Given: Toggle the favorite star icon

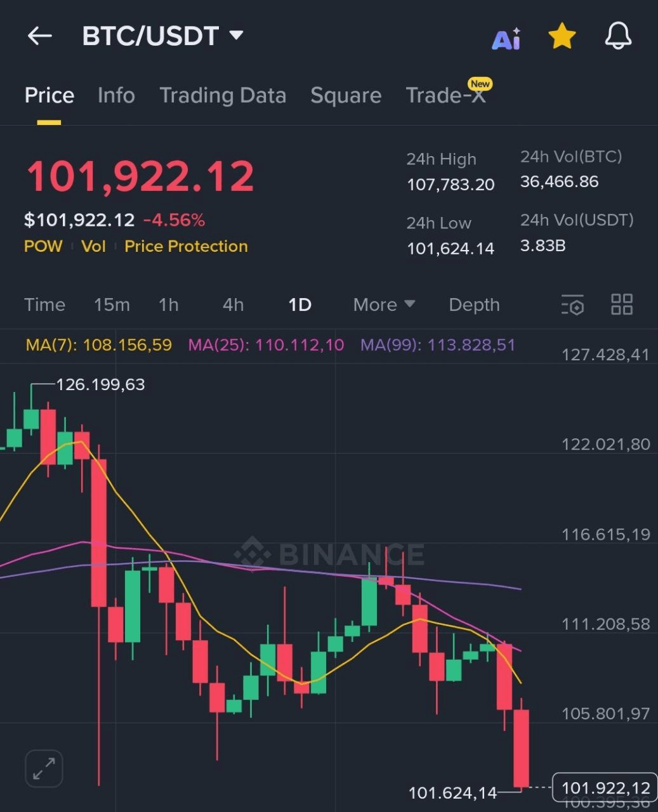Looking at the screenshot, I should [x=562, y=36].
